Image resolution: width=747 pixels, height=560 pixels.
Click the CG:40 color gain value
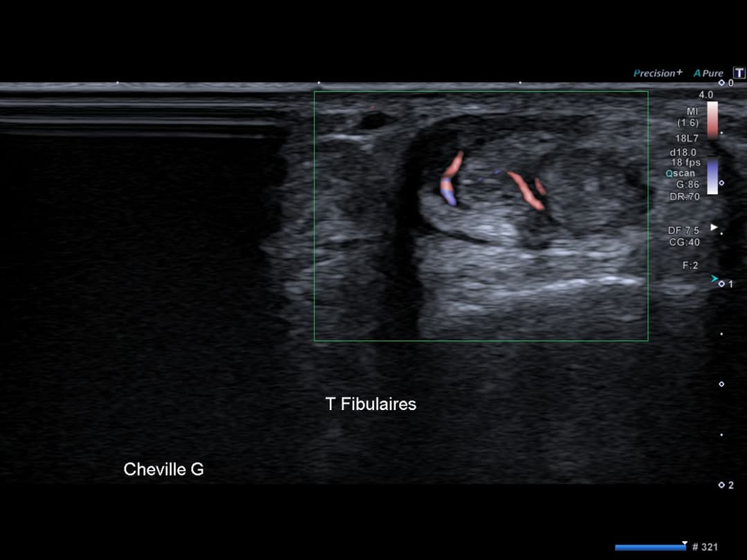pos(684,243)
